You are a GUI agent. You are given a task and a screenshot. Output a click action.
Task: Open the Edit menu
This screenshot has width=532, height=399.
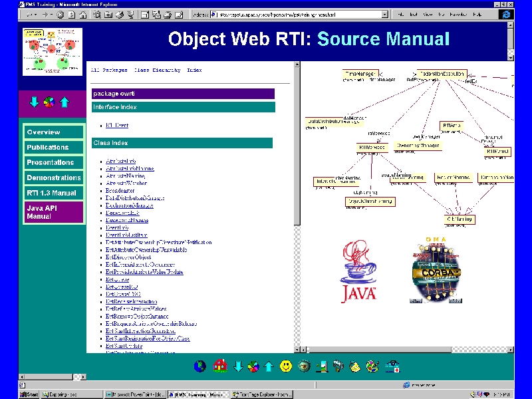point(413,15)
